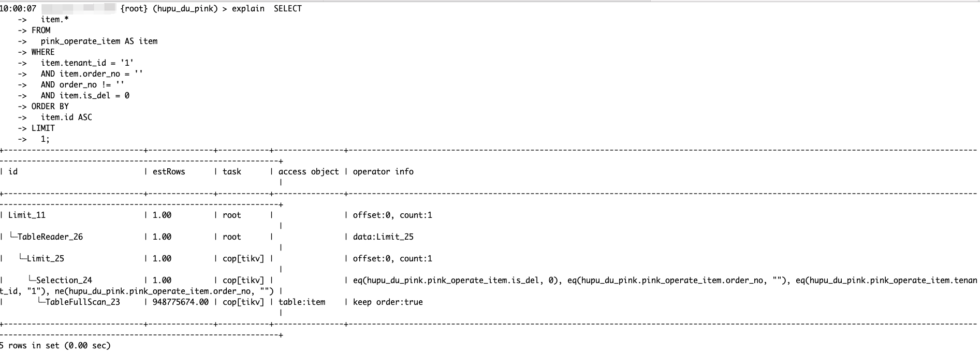This screenshot has width=980, height=353.
Task: Click the TableReader_26 operator id
Action: click(x=50, y=237)
